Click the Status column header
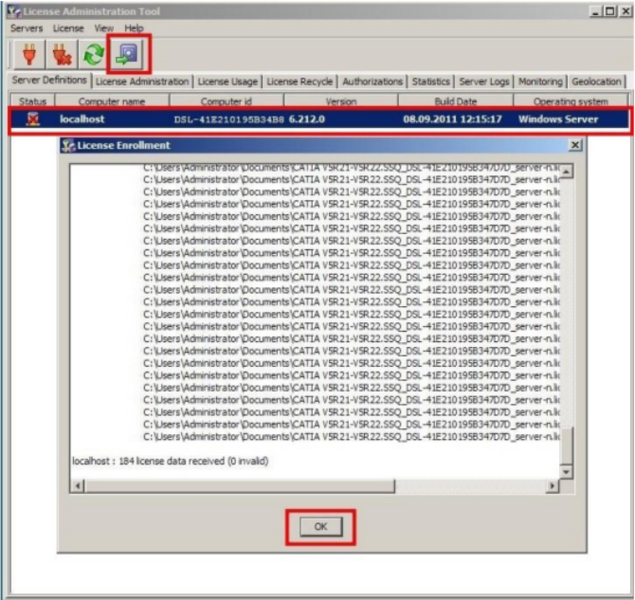This screenshot has height=600, width=635. pos(32,101)
